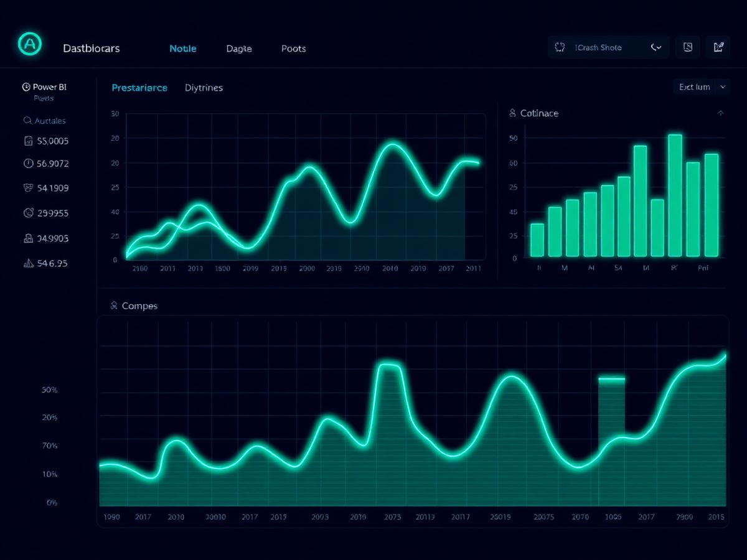Click the shield icon beside 54.1909
Image resolution: width=747 pixels, height=560 pixels.
(x=27, y=188)
